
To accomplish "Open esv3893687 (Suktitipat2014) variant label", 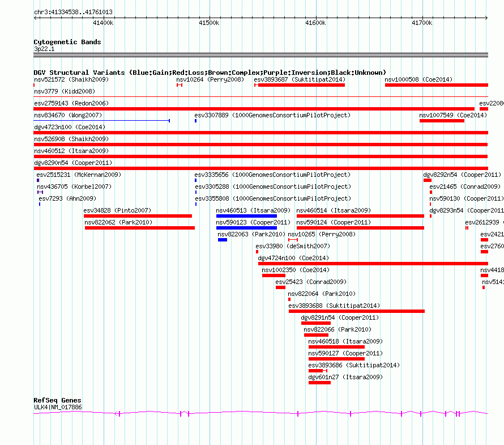I will (300, 79).
